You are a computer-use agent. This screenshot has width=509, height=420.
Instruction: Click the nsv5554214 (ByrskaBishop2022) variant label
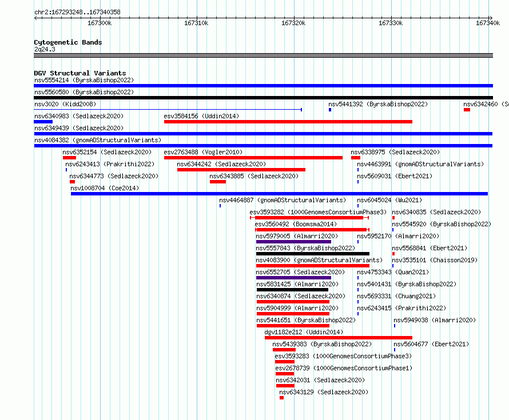(84, 80)
